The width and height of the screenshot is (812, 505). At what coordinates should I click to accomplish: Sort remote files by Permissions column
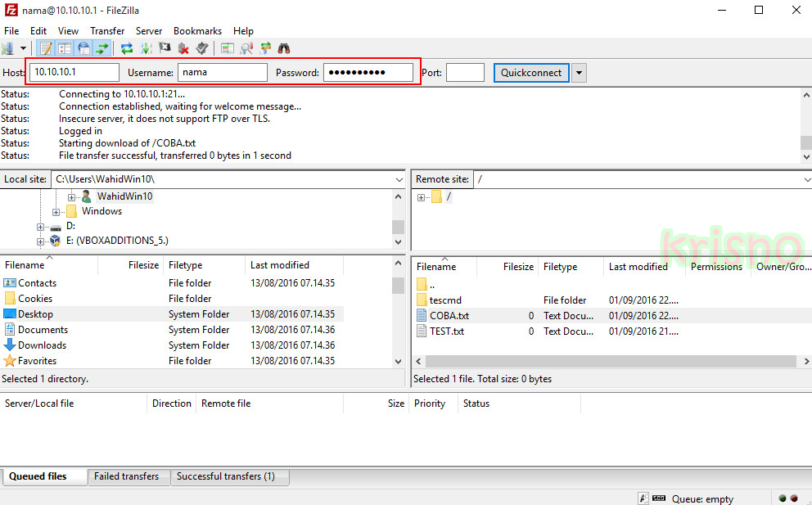(716, 267)
